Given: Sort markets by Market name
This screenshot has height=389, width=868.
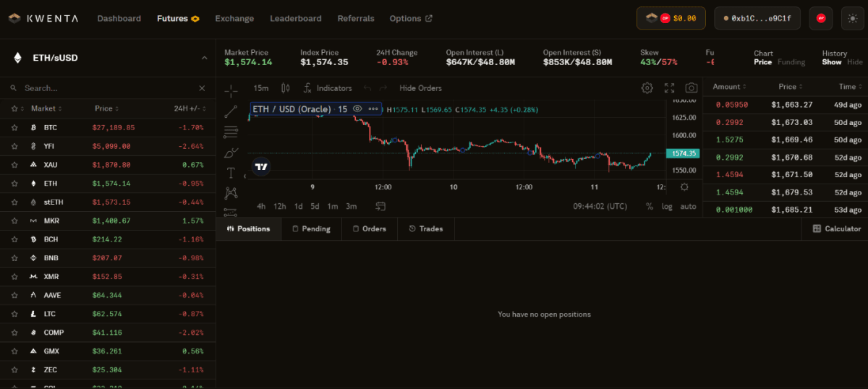Looking at the screenshot, I should [46, 108].
